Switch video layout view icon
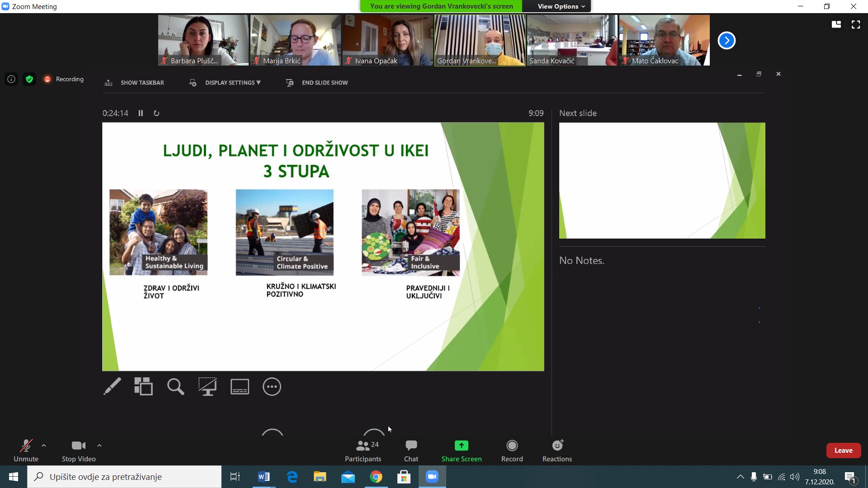Image resolution: width=868 pixels, height=488 pixels. tap(836, 24)
